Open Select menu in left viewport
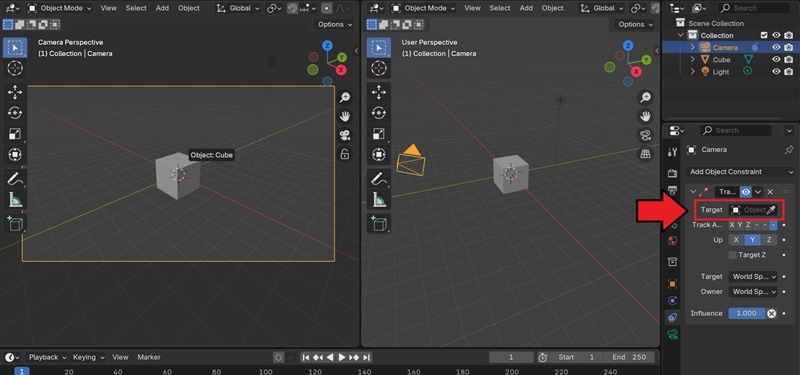This screenshot has height=375, width=800. (136, 8)
